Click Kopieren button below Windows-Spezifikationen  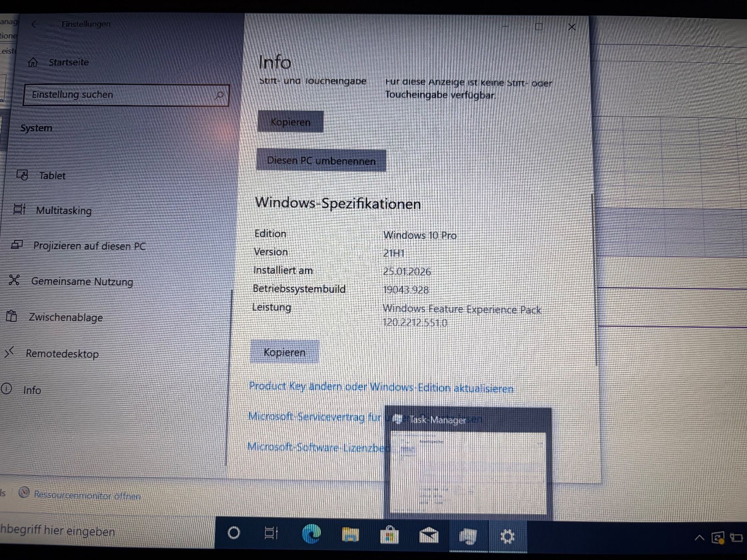coord(285,352)
